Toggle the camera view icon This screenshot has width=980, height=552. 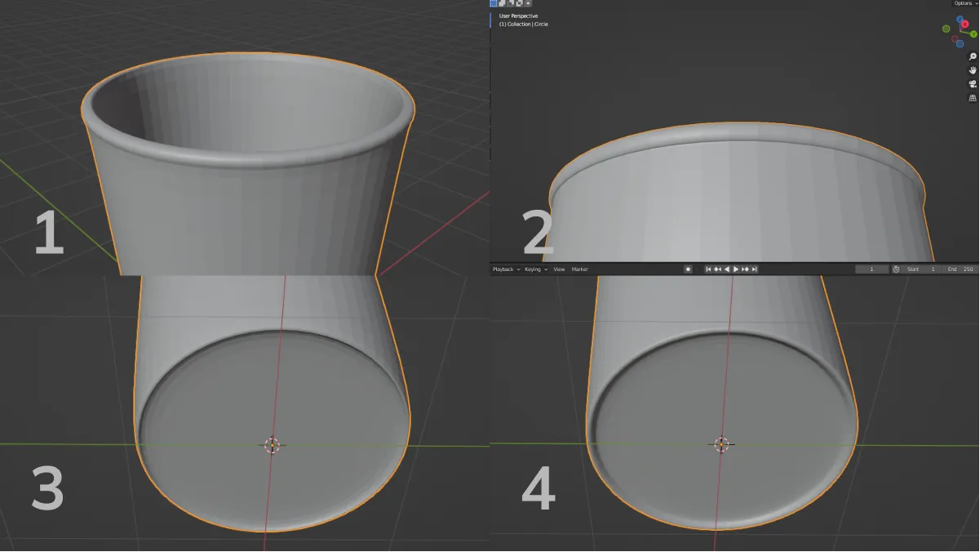coord(973,84)
